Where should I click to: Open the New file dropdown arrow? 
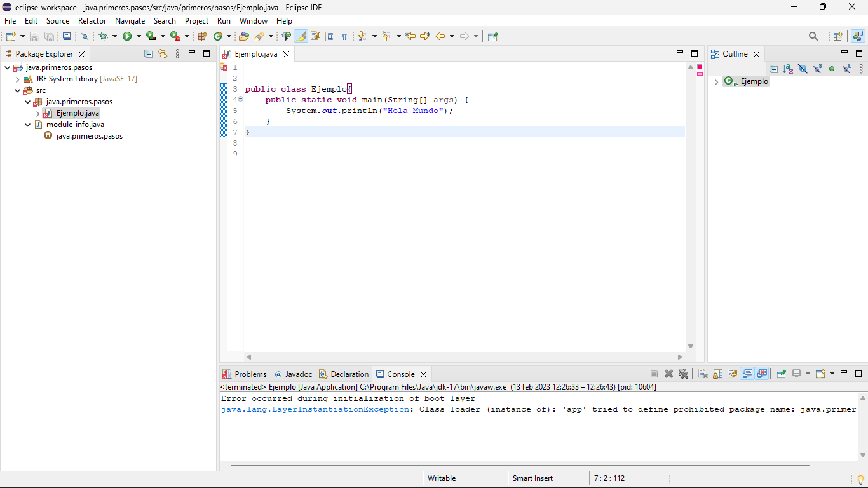[x=22, y=37]
